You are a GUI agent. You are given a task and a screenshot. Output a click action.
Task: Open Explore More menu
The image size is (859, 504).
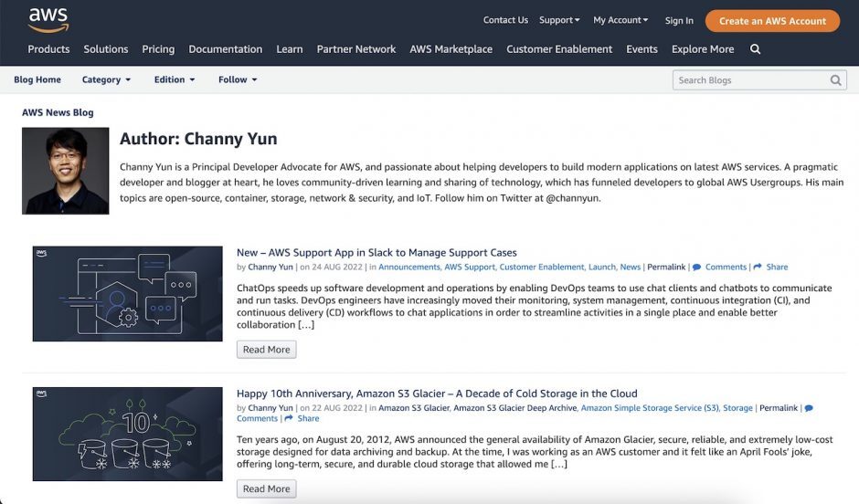coord(703,49)
